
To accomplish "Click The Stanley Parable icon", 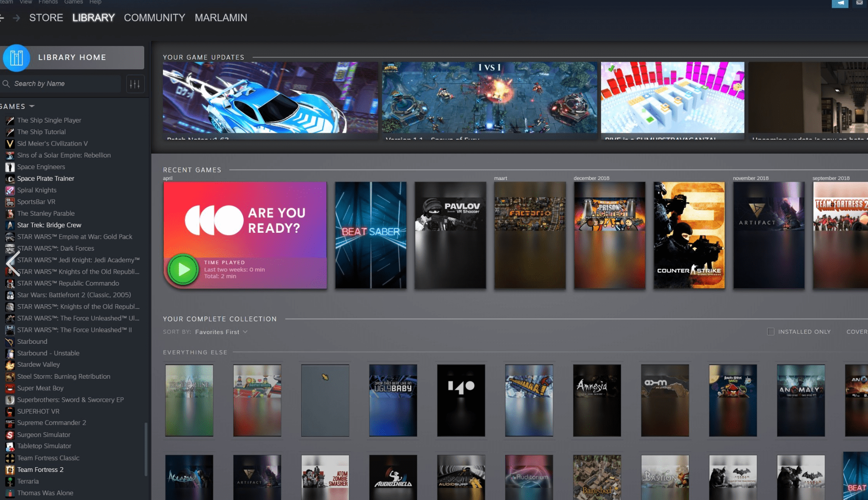I will tap(10, 214).
